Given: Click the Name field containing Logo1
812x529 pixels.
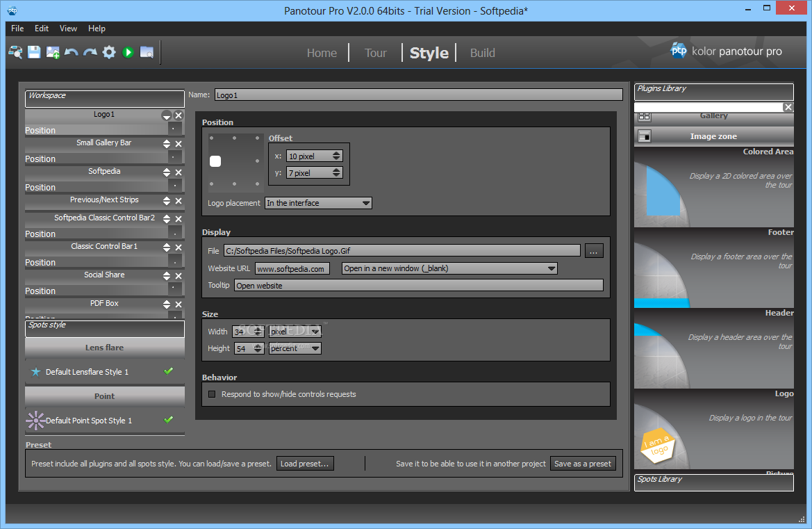Looking at the screenshot, I should click(418, 95).
